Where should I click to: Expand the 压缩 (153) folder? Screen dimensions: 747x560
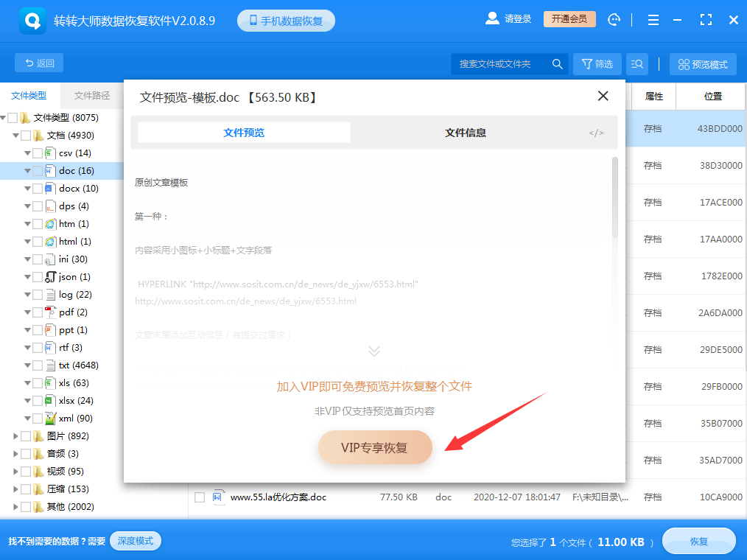15,489
